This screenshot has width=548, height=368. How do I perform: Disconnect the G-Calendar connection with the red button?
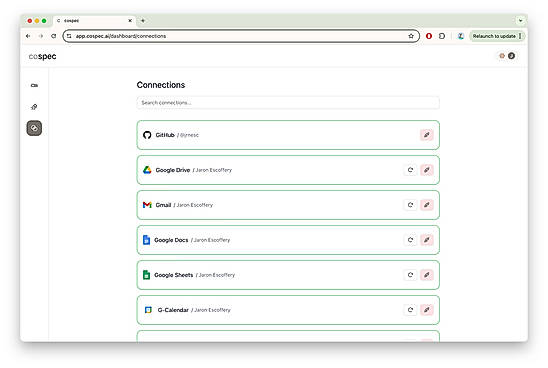coord(427,310)
